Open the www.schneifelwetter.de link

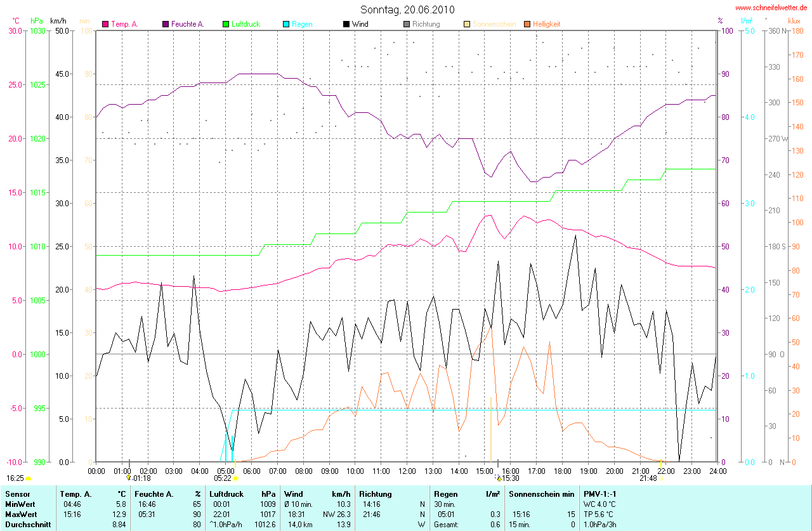point(771,8)
